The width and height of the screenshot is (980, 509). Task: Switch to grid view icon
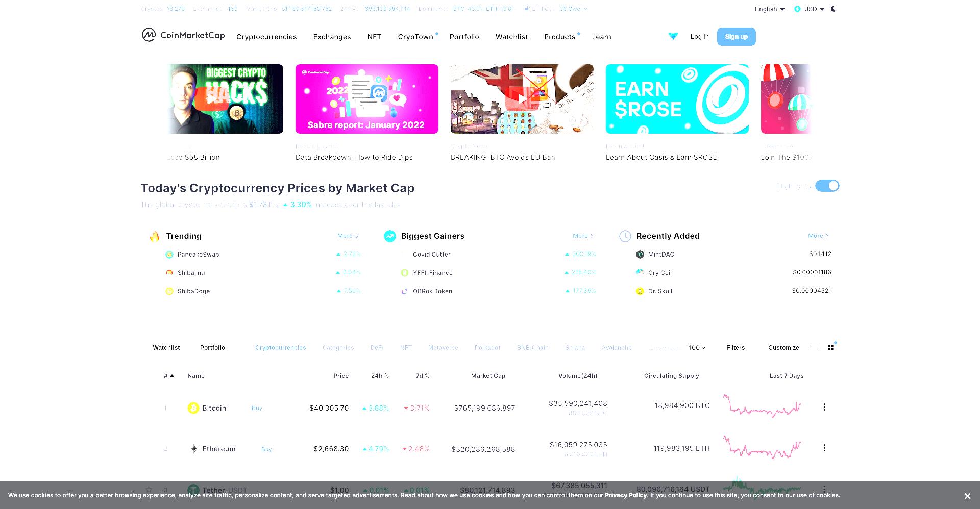831,347
